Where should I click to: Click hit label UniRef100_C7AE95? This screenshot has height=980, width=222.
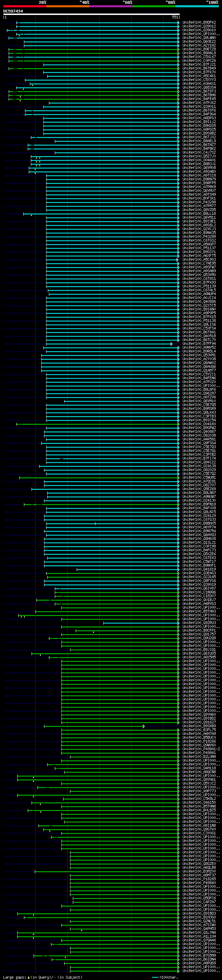click(x=199, y=263)
